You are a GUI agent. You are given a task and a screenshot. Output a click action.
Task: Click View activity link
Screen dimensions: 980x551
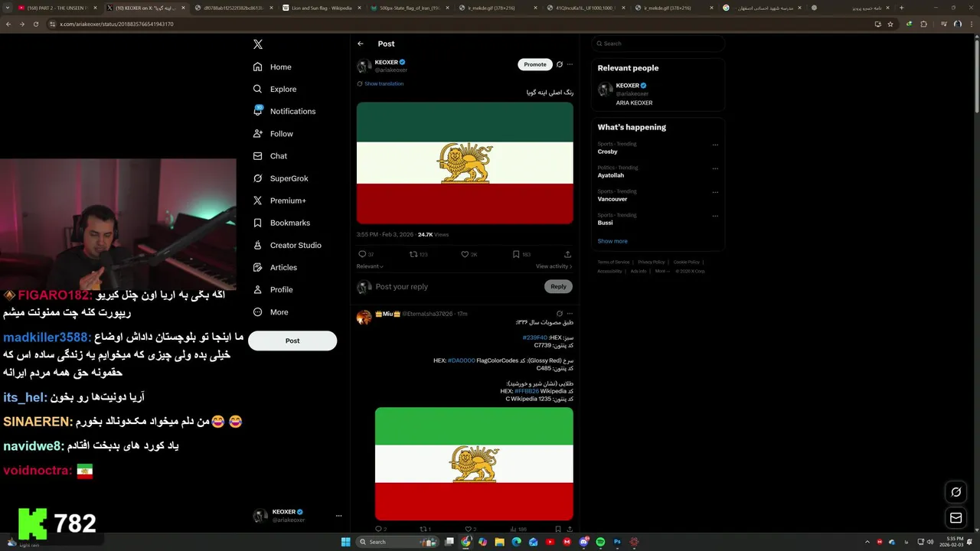554,266
